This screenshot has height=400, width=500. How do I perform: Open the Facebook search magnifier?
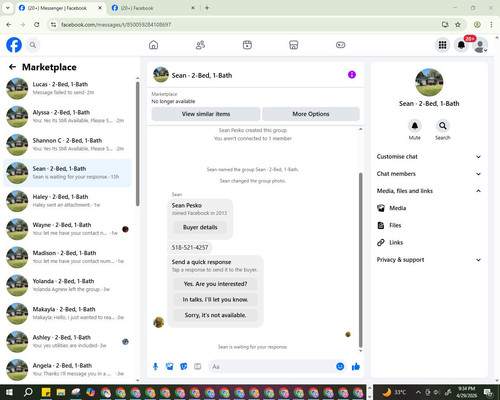pyautogui.click(x=33, y=45)
